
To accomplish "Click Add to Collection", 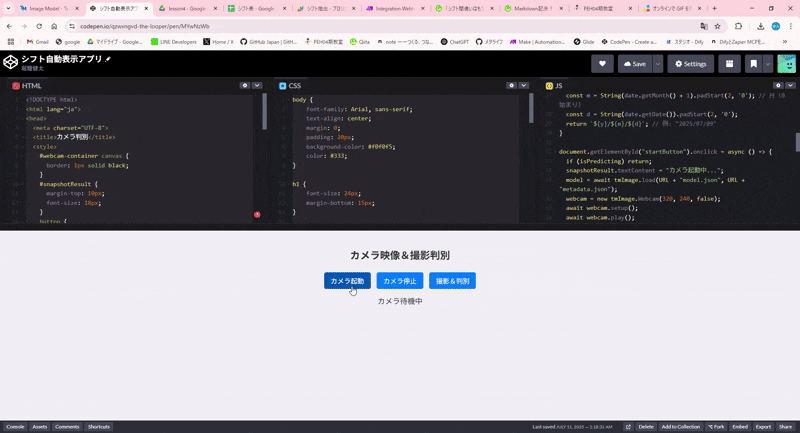I will pyautogui.click(x=681, y=427).
